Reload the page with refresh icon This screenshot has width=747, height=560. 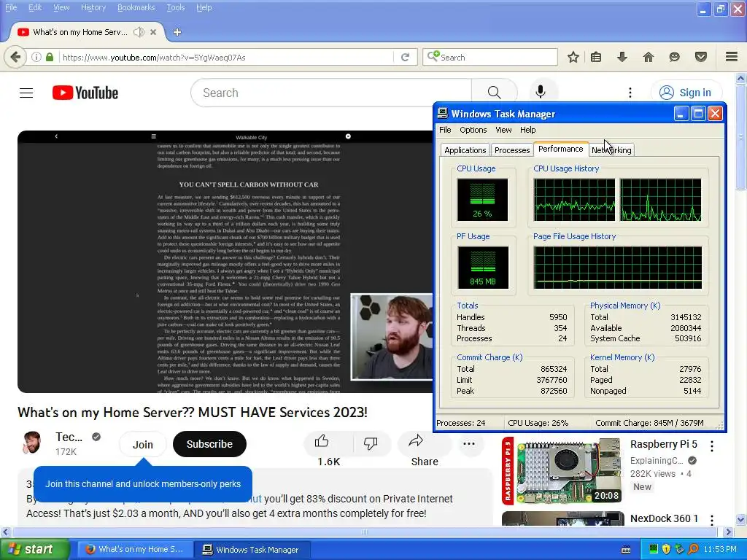(x=406, y=57)
